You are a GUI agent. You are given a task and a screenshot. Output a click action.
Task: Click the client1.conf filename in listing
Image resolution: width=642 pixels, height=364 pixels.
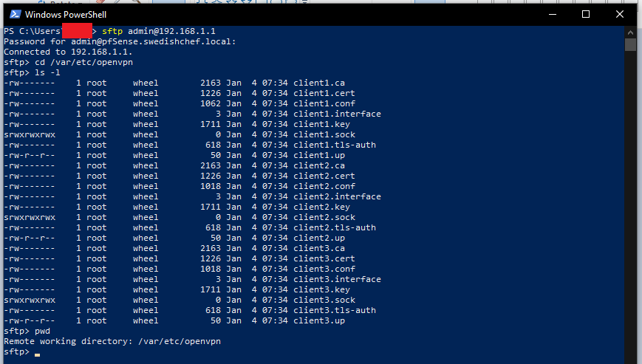click(324, 103)
